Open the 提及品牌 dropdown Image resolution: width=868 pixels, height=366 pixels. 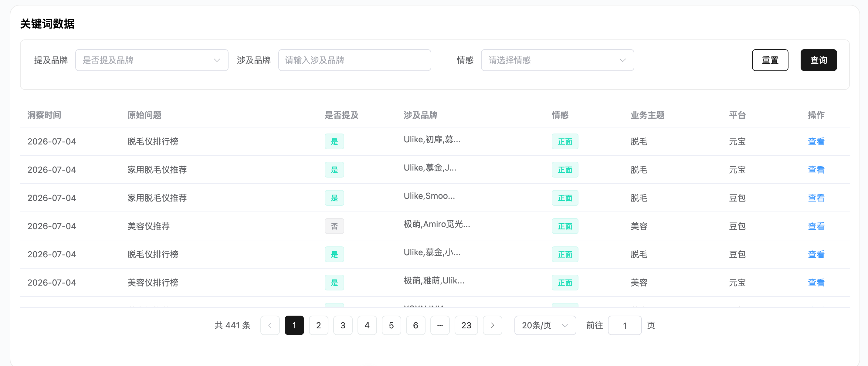tap(152, 60)
